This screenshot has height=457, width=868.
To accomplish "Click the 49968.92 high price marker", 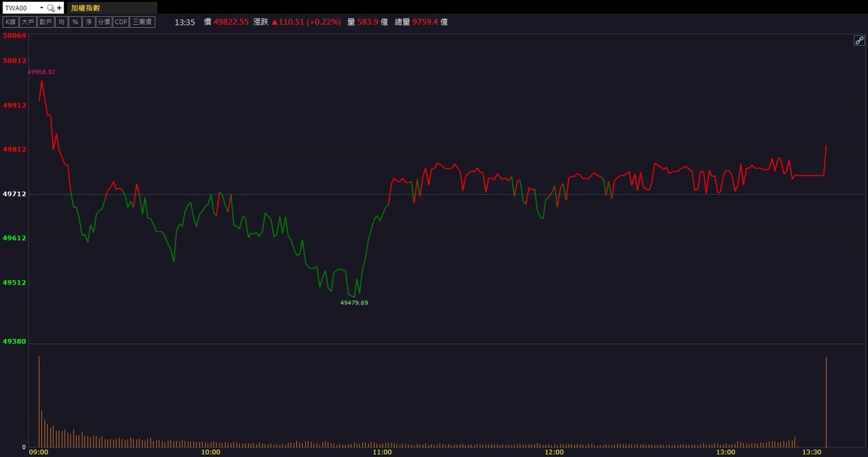I will click(41, 72).
